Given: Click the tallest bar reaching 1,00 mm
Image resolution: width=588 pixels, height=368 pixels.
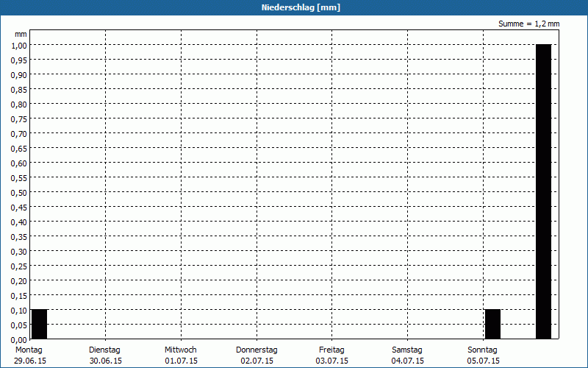Looking at the screenshot, I should click(543, 191).
